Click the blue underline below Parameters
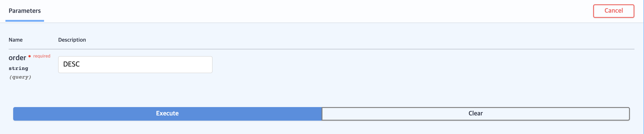 point(25,21)
